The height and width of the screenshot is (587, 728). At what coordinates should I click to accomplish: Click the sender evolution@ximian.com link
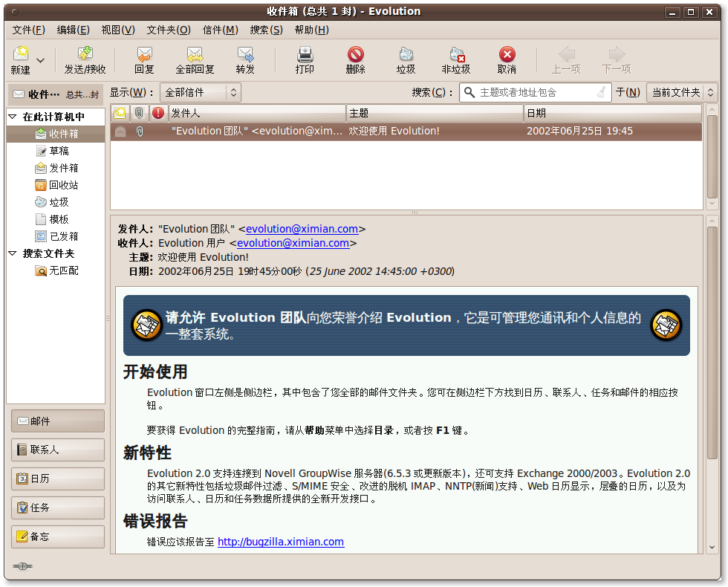(x=302, y=229)
